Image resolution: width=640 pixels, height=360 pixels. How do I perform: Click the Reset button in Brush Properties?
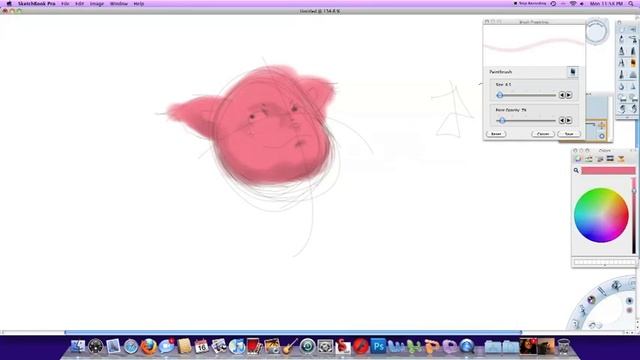[x=496, y=134]
